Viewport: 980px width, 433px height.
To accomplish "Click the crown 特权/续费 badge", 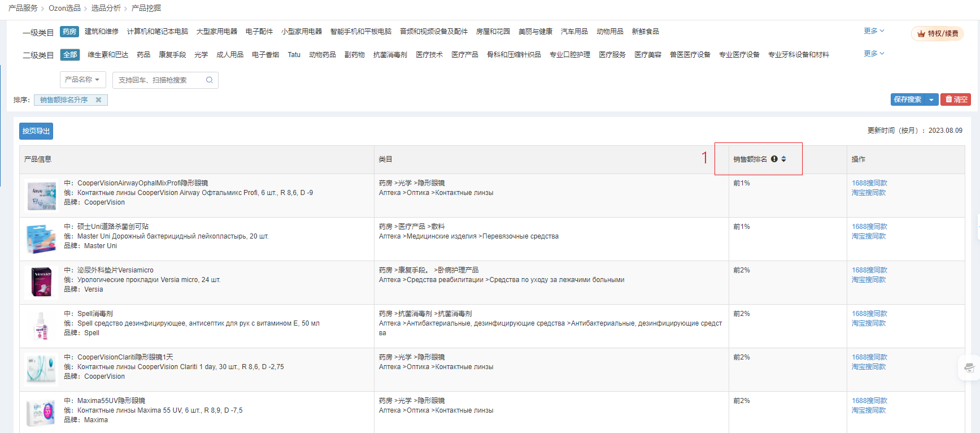I will (937, 34).
